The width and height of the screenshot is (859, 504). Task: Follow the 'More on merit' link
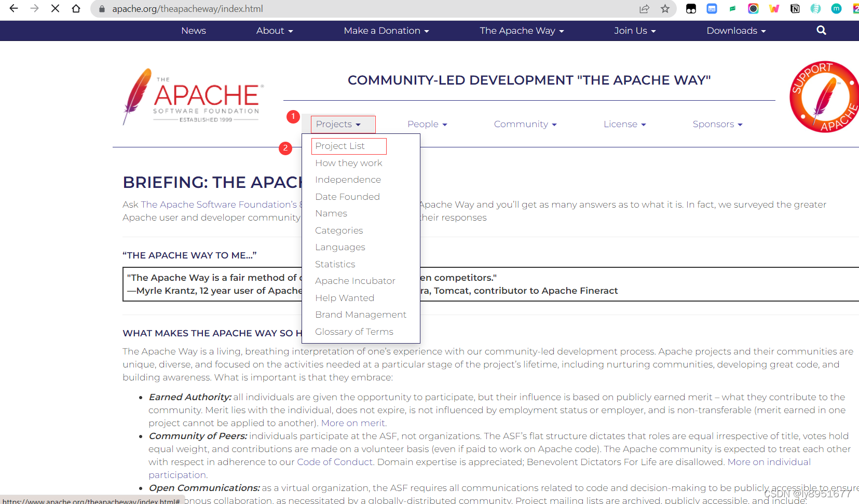[x=353, y=423]
